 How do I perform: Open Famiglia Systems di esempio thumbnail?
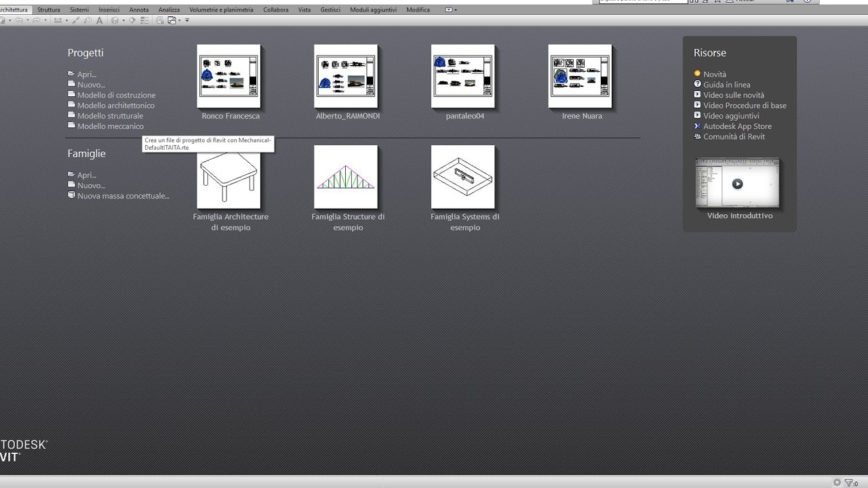point(463,177)
